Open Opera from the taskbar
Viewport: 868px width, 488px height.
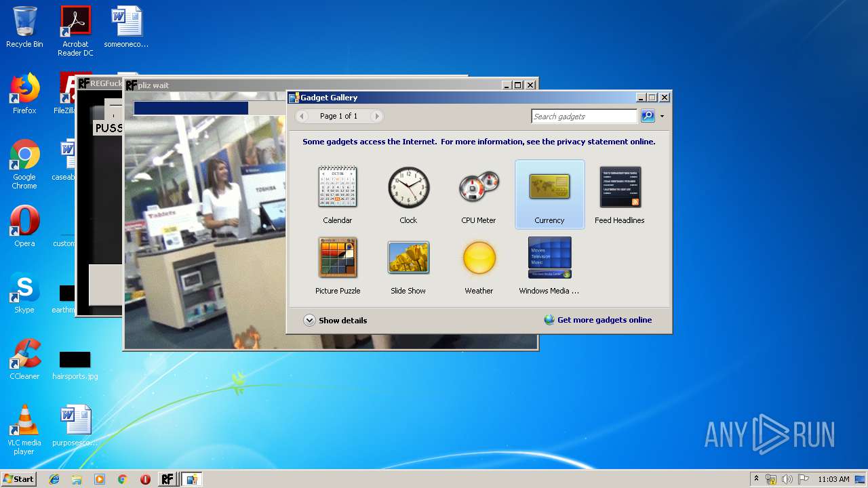point(145,479)
